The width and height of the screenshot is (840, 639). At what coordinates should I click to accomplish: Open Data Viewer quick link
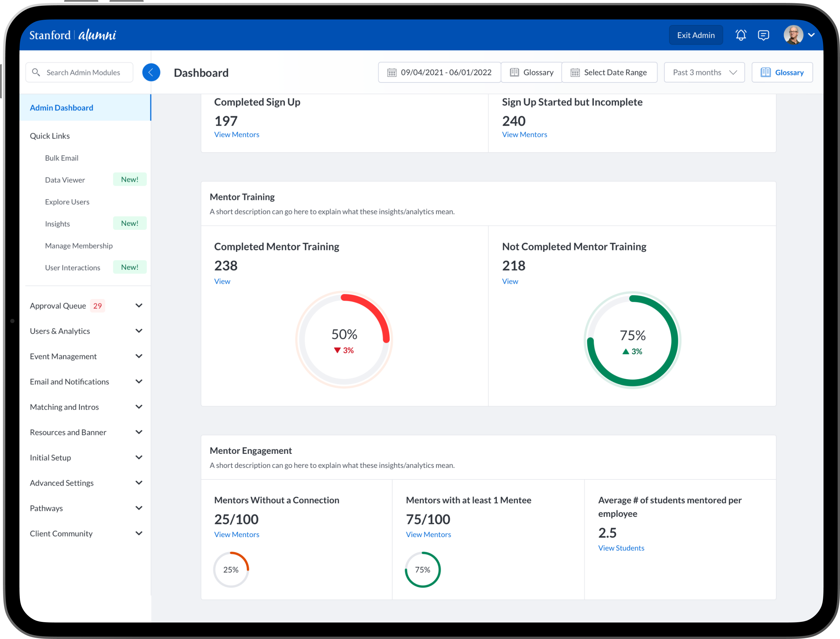[x=65, y=180]
